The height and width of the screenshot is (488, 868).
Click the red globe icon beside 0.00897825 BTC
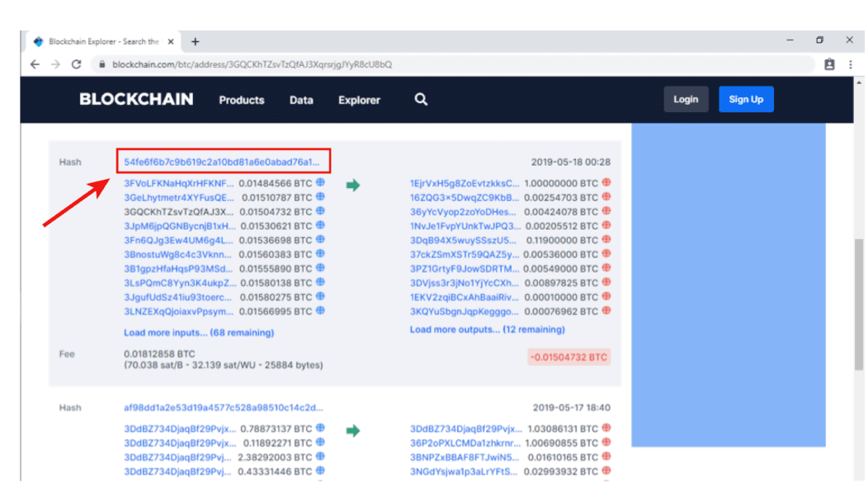tap(606, 282)
